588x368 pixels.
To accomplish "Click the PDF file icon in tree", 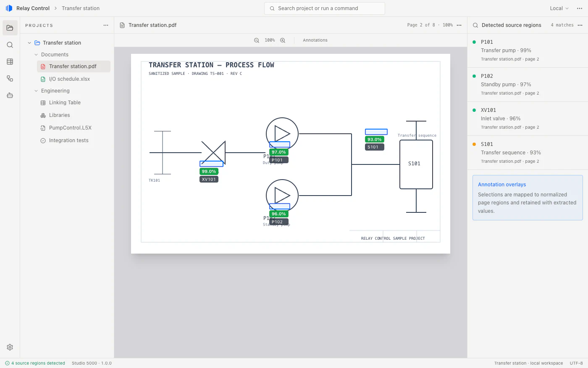I will point(43,66).
